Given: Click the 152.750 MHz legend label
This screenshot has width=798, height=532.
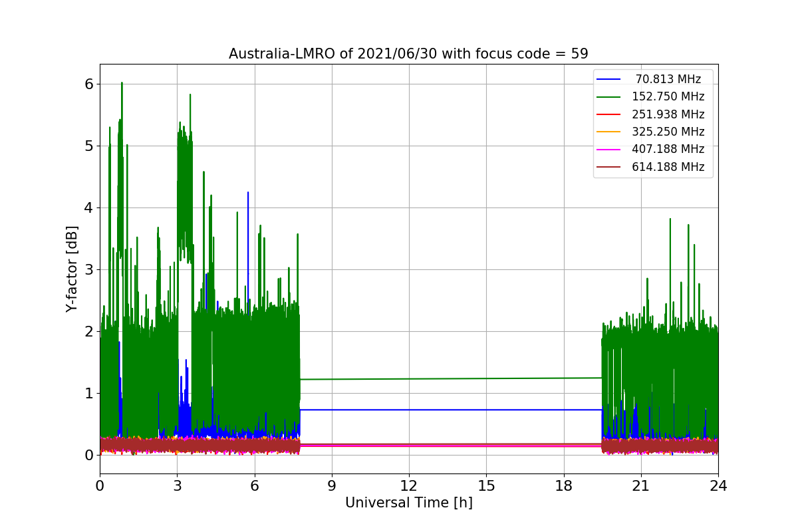Looking at the screenshot, I should [668, 96].
